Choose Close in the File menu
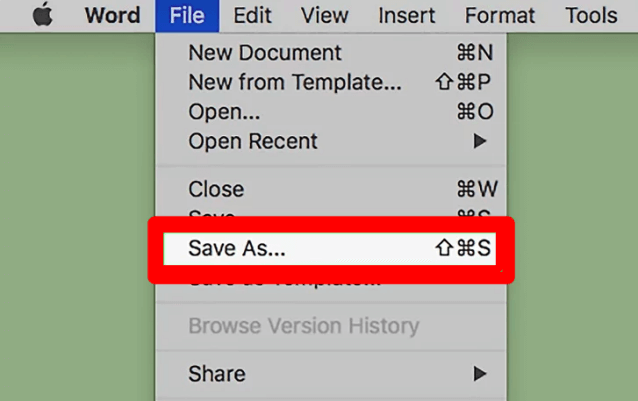 point(216,189)
